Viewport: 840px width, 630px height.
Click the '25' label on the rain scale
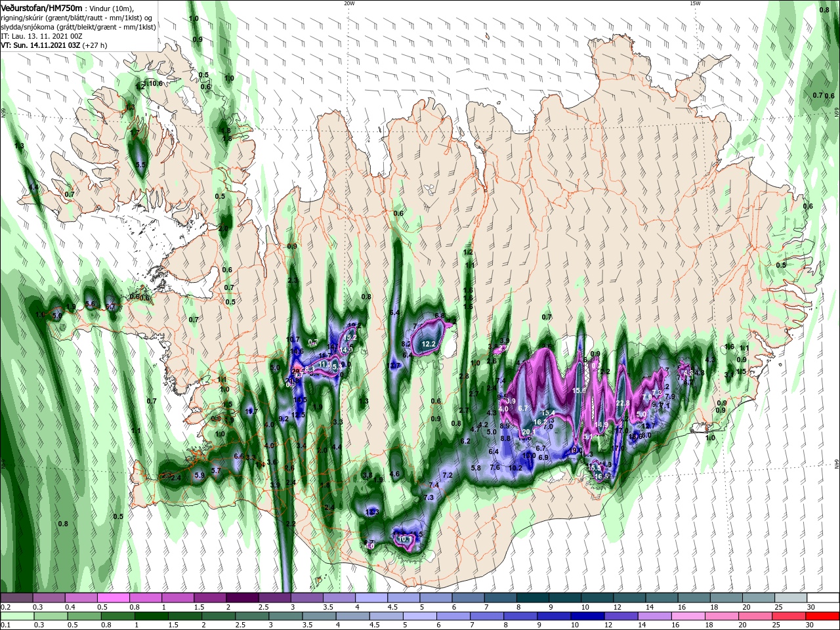tap(776, 626)
